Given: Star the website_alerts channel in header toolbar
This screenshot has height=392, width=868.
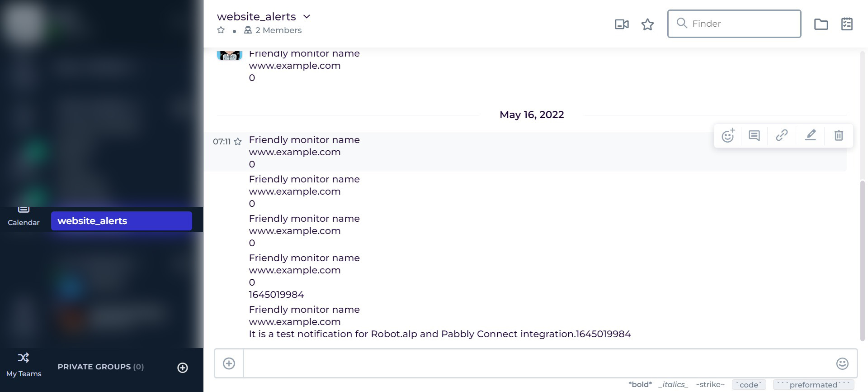Looking at the screenshot, I should tap(647, 24).
